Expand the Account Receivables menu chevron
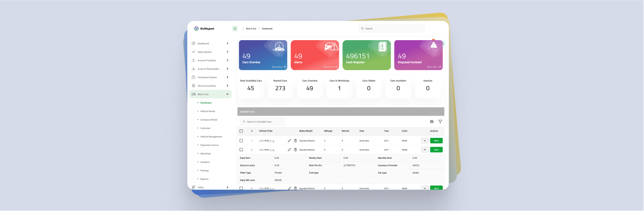Image resolution: width=644 pixels, height=211 pixels. (227, 69)
